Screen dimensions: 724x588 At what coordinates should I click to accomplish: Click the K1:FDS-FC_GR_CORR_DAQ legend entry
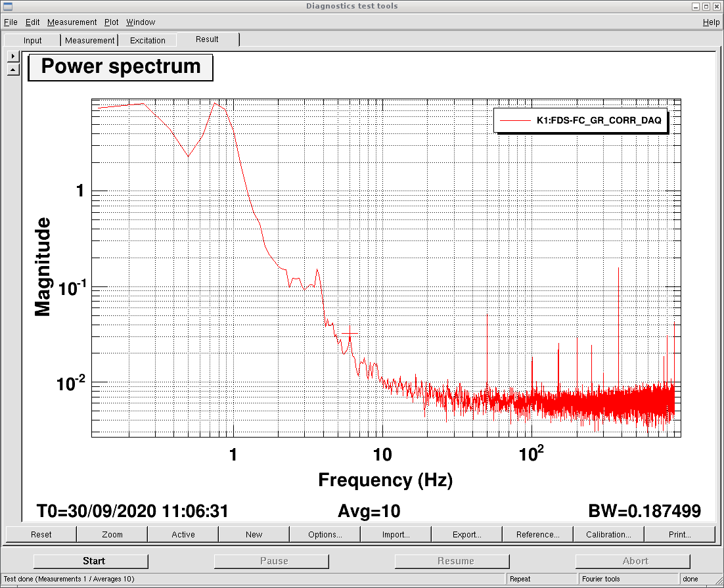coord(580,121)
